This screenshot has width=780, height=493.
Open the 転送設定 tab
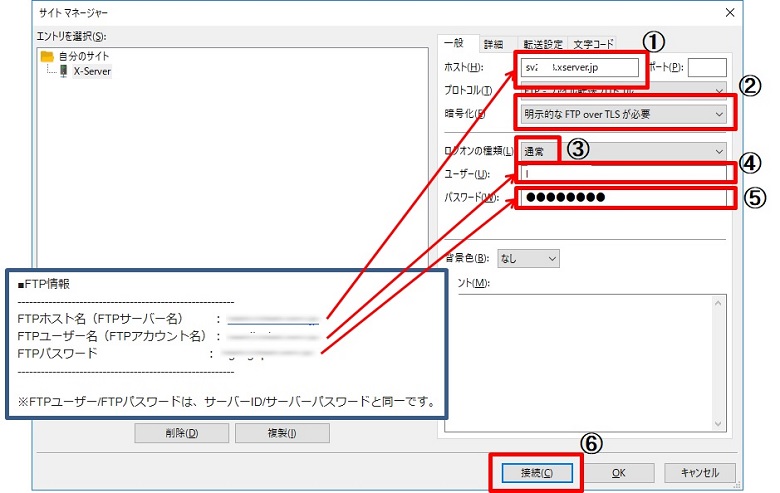[543, 45]
